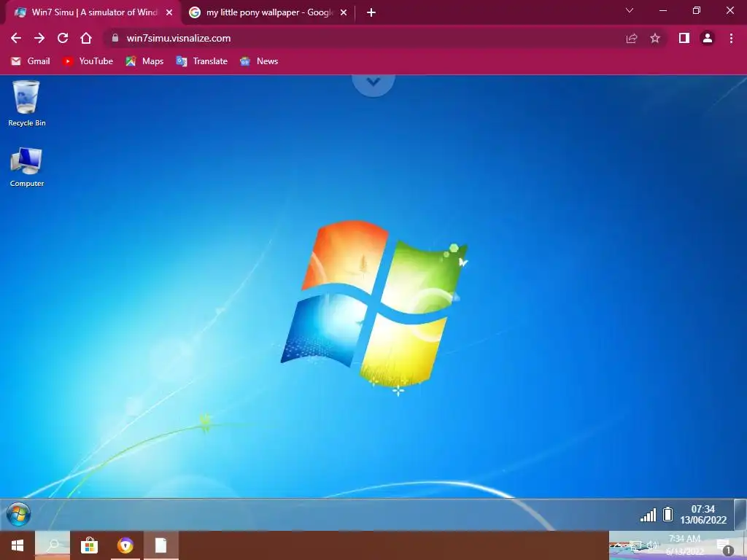Open the Chrome three-dot menu
The height and width of the screenshot is (560, 747).
coord(731,38)
